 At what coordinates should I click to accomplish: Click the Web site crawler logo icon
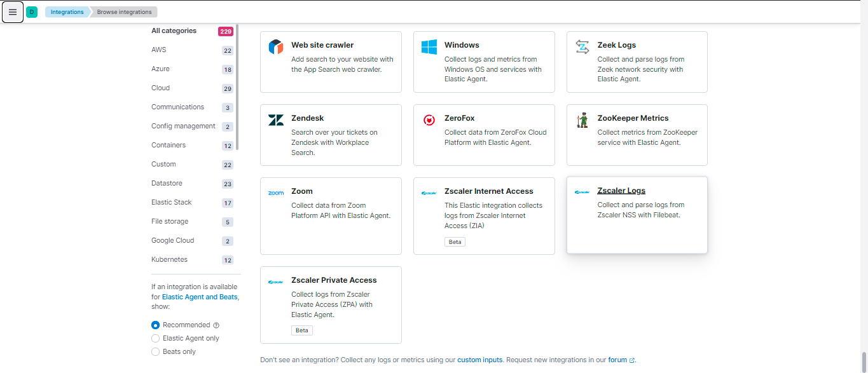tap(276, 47)
